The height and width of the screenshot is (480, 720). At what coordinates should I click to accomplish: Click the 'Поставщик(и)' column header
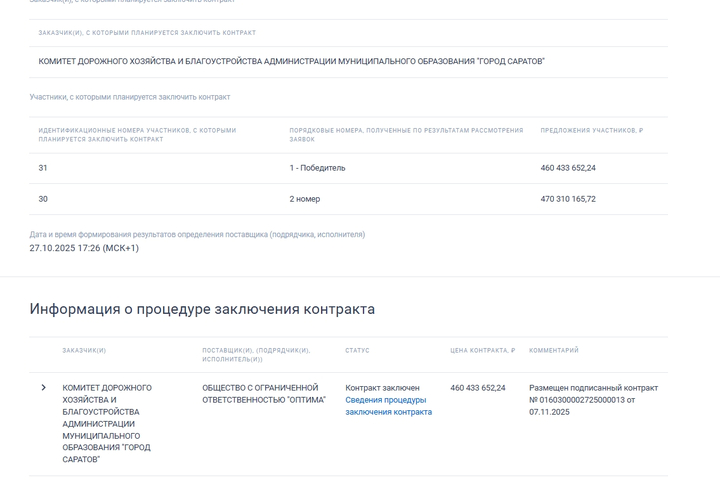(x=256, y=355)
